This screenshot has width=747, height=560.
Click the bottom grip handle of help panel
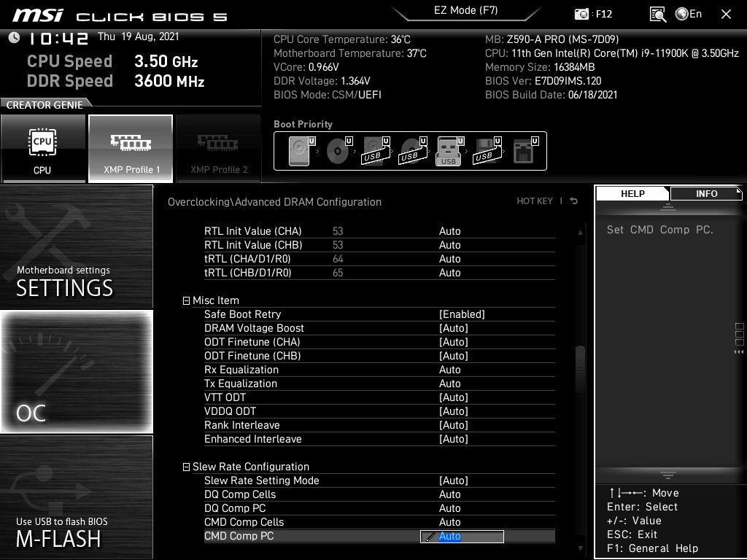[x=668, y=475]
